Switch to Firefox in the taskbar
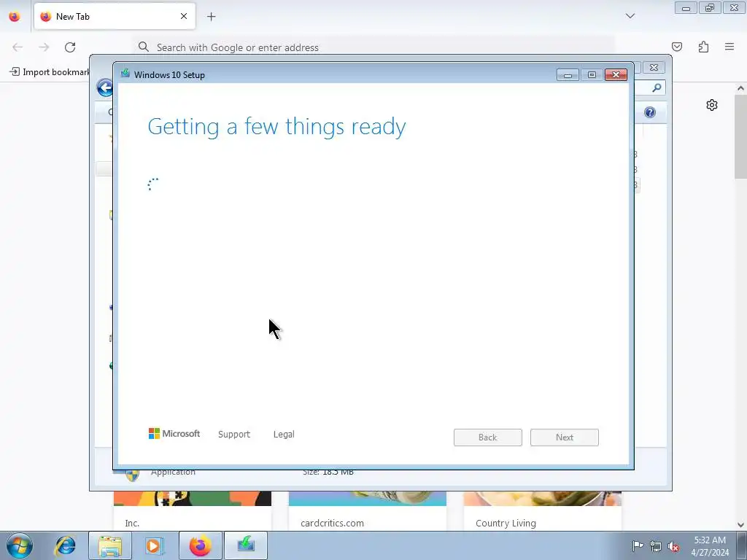Viewport: 747px width, 560px height. tap(201, 545)
